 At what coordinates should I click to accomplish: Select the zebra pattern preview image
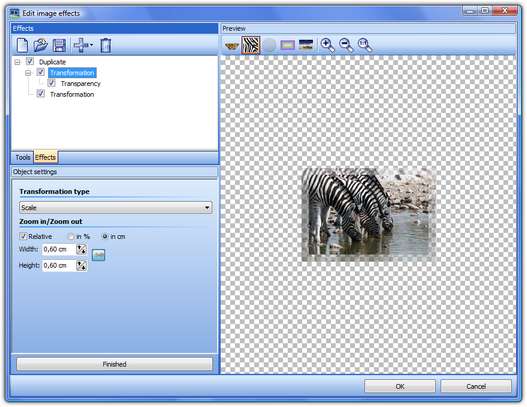(x=251, y=45)
